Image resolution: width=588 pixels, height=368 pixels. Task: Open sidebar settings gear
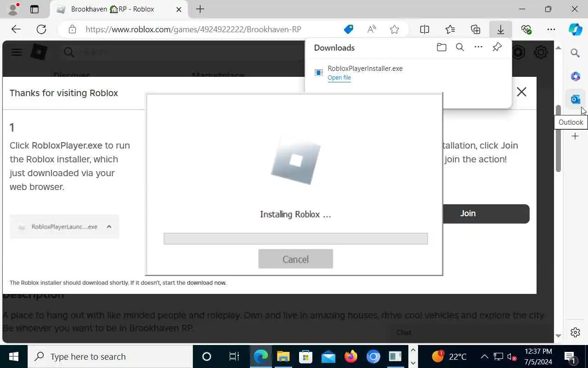575,332
